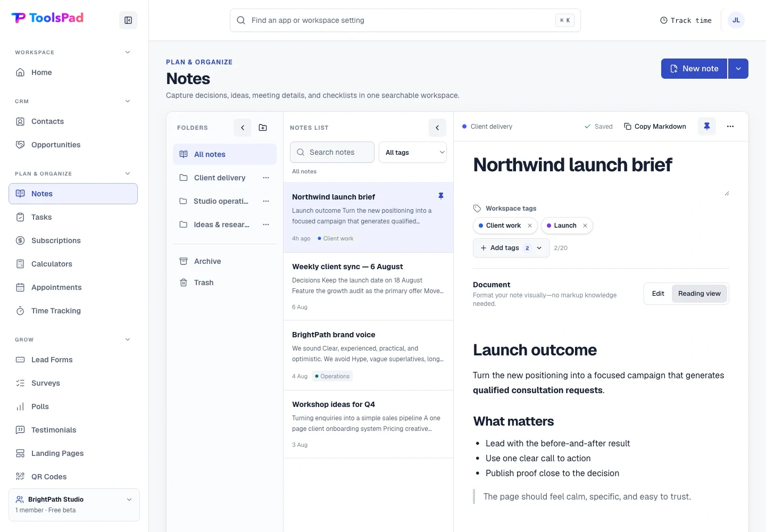Viewport: 766px width, 532px height.
Task: Focus the Search notes field
Action: 332,152
